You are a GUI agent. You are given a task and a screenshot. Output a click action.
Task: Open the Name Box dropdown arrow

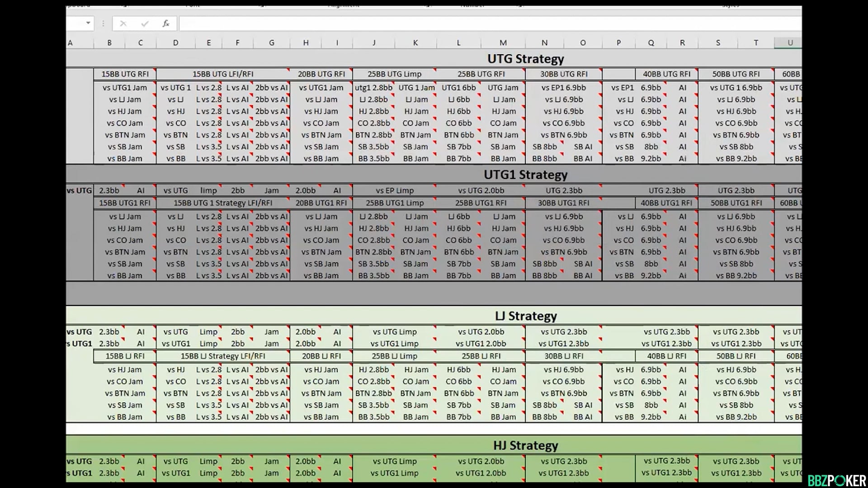[x=88, y=23]
